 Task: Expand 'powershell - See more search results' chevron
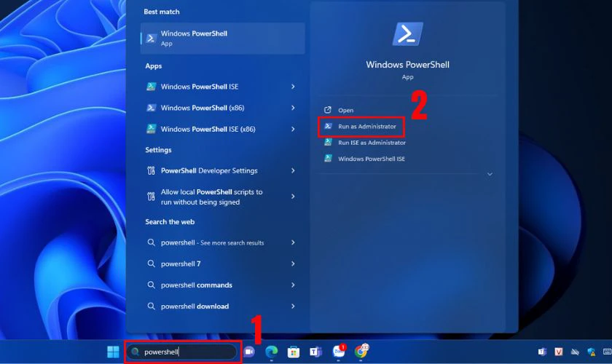pos(293,242)
